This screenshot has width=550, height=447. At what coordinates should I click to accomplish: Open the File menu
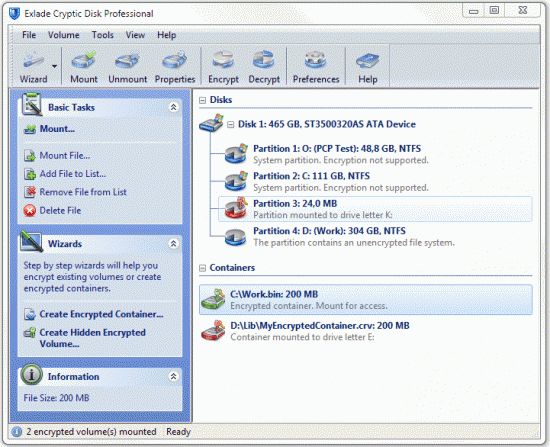[x=29, y=35]
